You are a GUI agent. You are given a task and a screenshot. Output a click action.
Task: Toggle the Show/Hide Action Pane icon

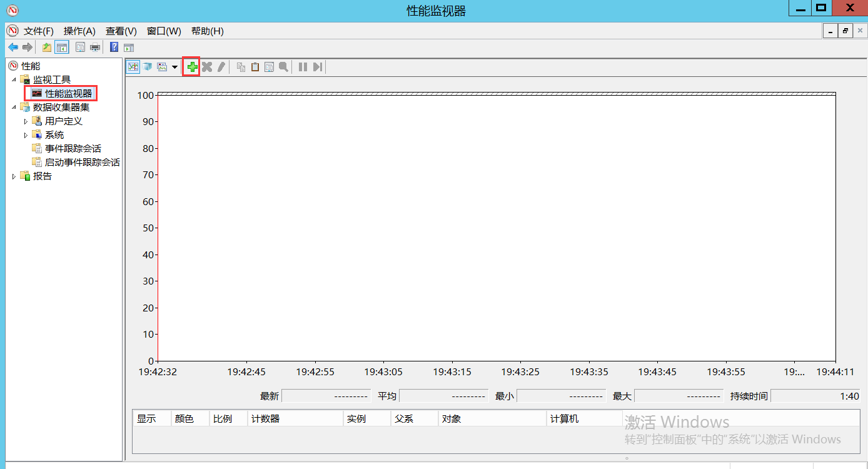[129, 48]
